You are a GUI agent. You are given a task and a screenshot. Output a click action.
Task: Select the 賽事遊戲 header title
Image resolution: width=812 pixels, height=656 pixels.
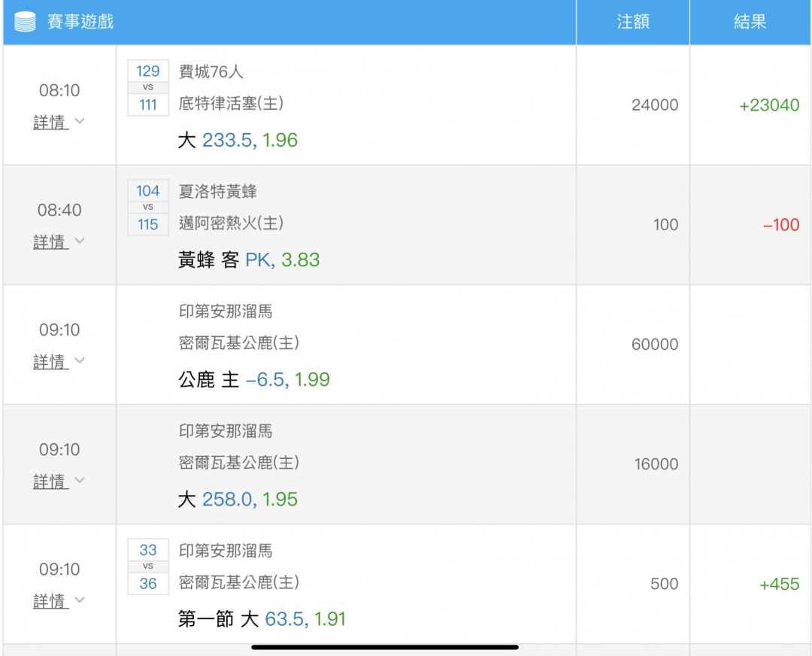pos(80,22)
